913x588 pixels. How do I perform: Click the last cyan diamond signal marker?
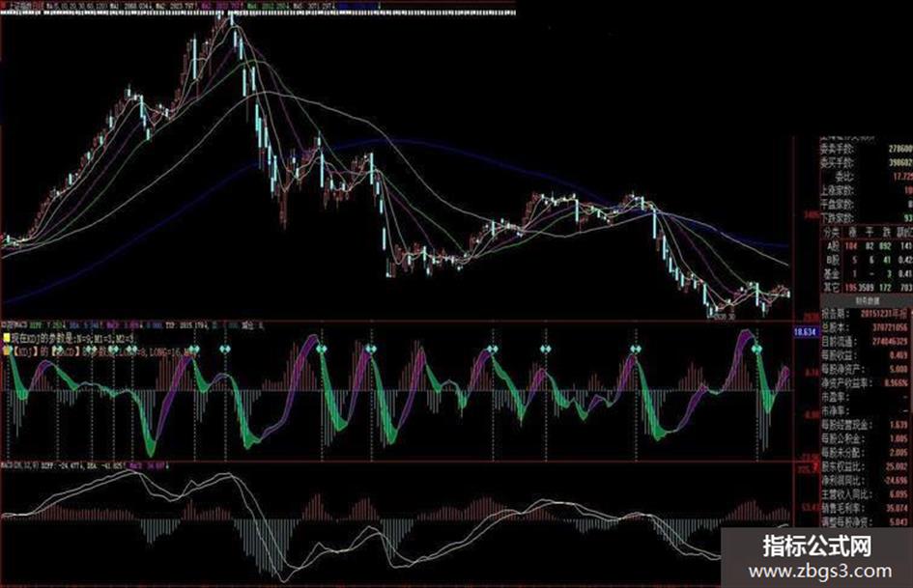(x=756, y=349)
